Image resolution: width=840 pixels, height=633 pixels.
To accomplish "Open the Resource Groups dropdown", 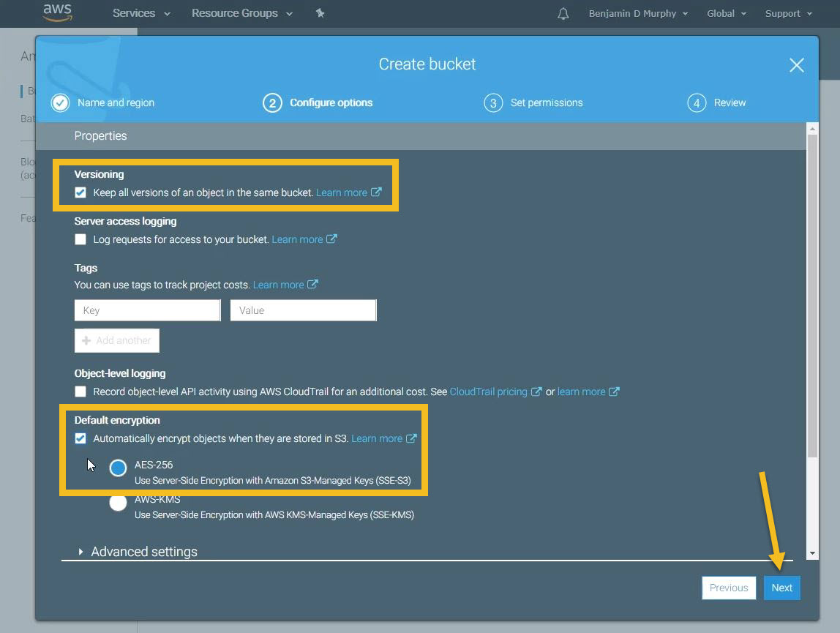I will (241, 13).
